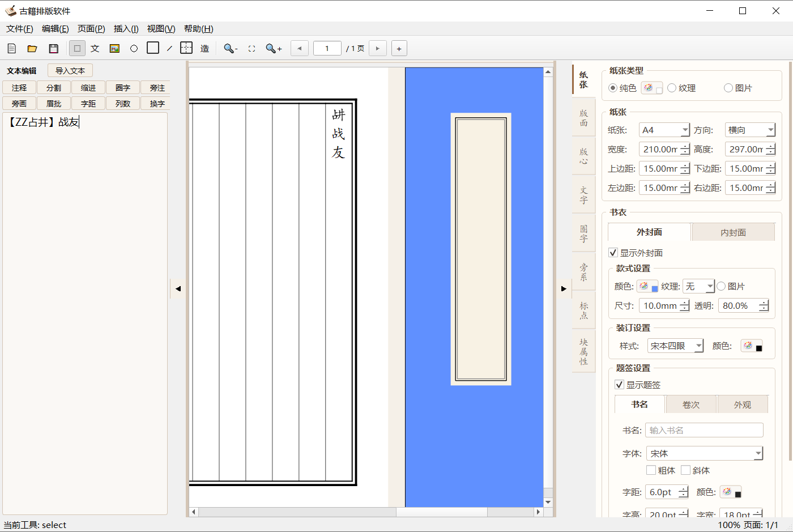This screenshot has width=793, height=532.
Task: Open the 方向 orientation dropdown
Action: click(750, 130)
